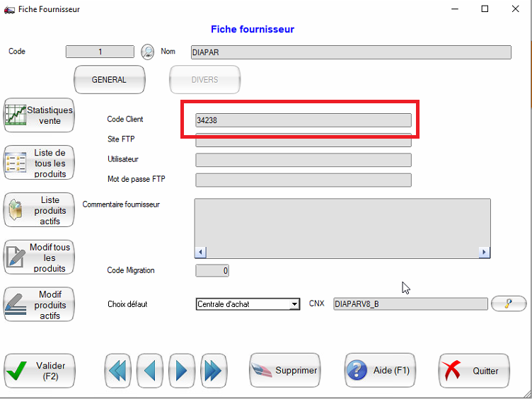Open Liste produits actifs

click(39, 210)
